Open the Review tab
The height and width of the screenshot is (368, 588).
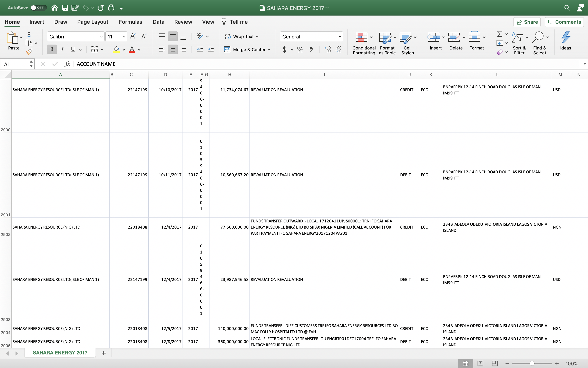pos(183,22)
